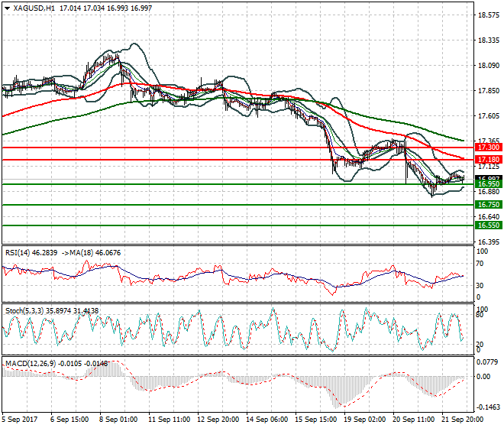The width and height of the screenshot is (504, 428).
Task: Click the 17.850 price axis value
Action: (x=489, y=91)
